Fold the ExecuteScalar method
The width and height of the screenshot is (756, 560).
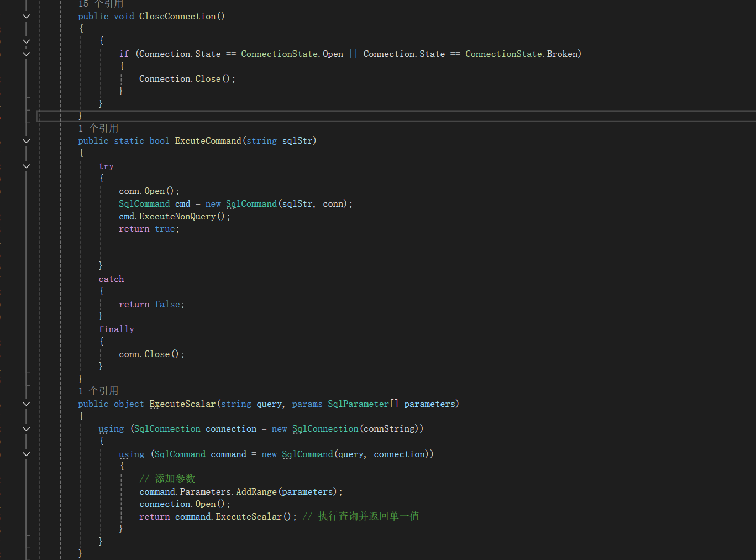click(26, 404)
